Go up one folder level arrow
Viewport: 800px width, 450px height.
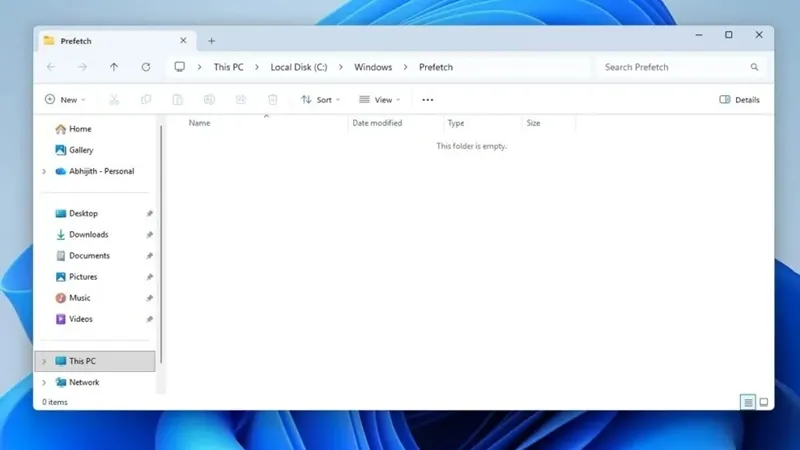click(x=114, y=67)
